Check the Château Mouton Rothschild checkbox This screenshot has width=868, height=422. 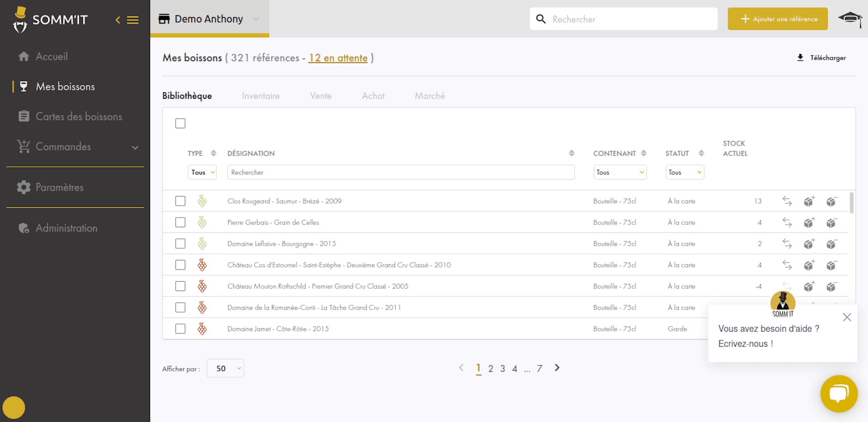tap(180, 286)
